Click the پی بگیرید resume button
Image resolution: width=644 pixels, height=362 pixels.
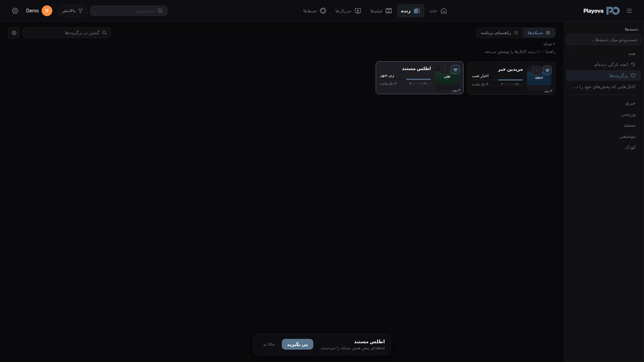click(298, 344)
